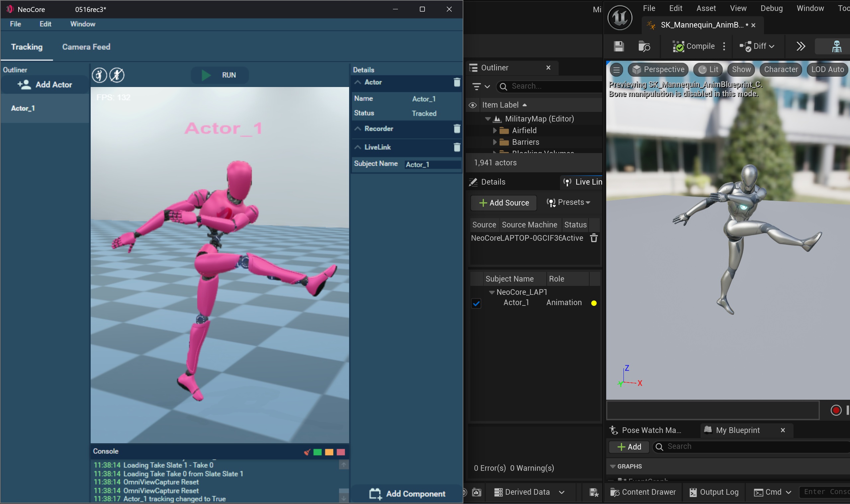Toggle the red console filter swatch

[340, 452]
